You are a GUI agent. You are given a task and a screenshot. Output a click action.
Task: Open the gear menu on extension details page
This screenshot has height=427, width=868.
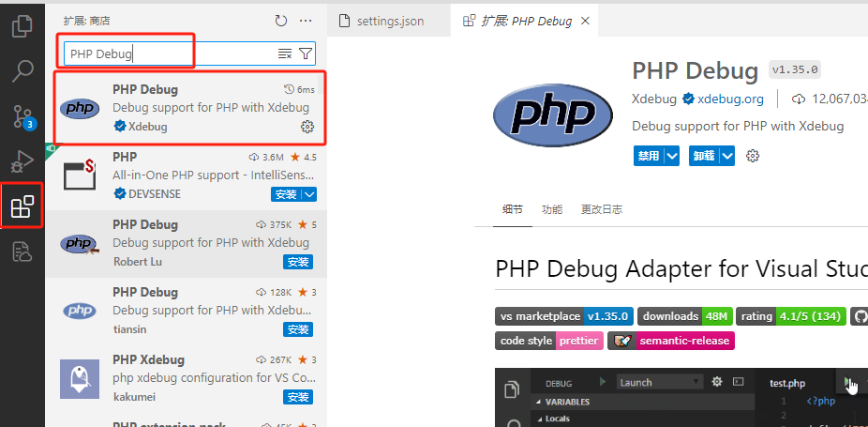coord(753,156)
